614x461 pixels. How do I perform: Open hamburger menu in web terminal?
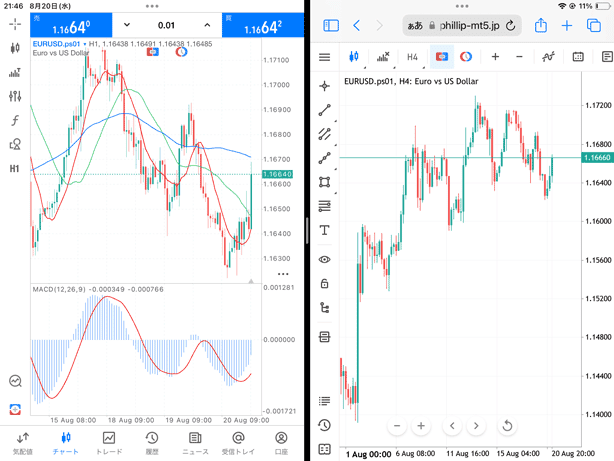[325, 57]
